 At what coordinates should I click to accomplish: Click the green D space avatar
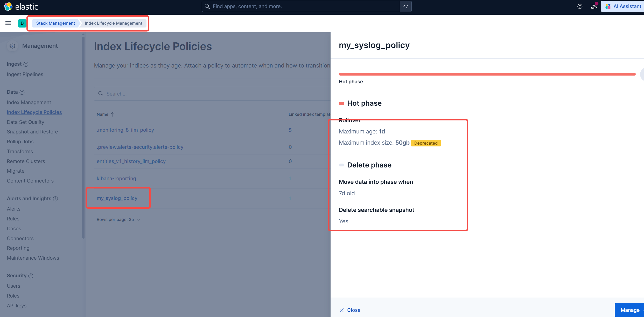pos(22,23)
